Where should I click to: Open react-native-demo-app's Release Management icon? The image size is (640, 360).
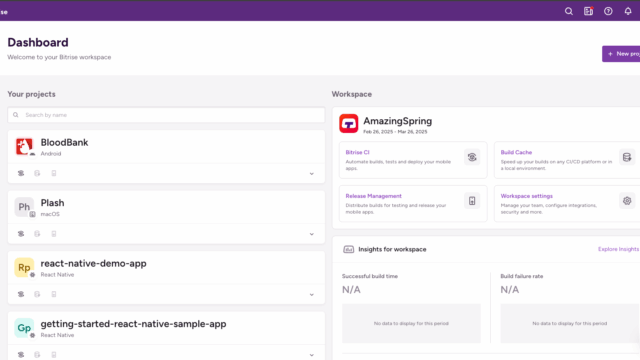pos(54,294)
